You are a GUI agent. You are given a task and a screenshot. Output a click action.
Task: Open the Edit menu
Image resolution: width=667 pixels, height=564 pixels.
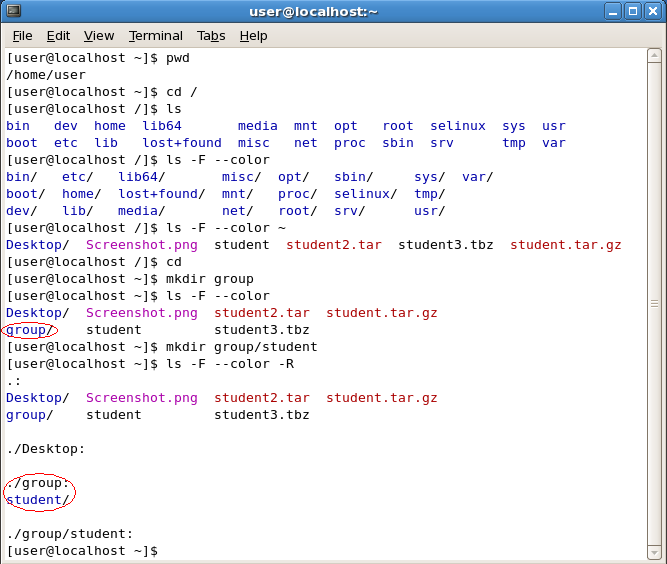coord(58,36)
